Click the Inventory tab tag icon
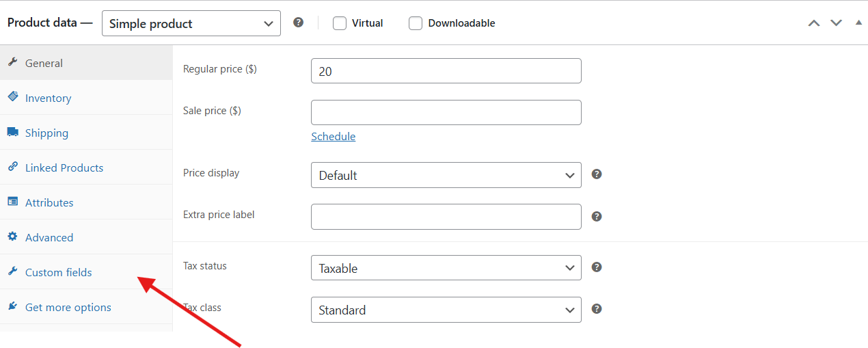 pos(12,97)
